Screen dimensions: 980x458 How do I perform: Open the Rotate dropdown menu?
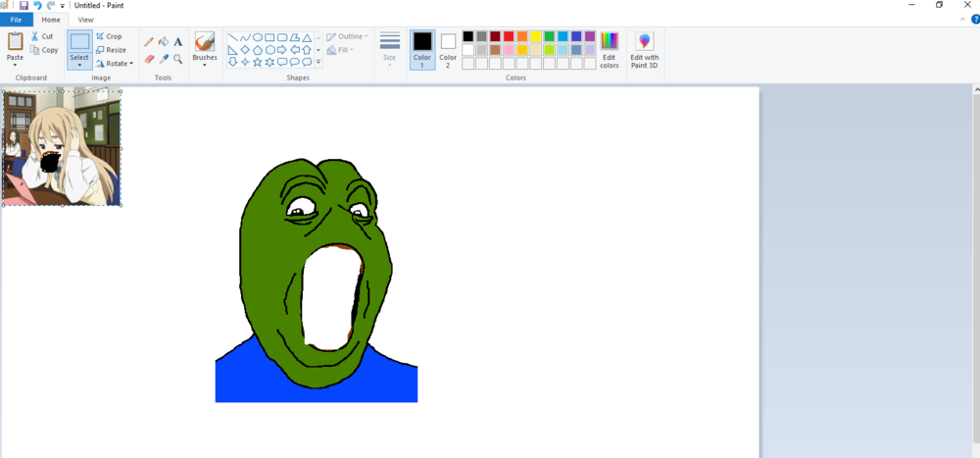pyautogui.click(x=115, y=63)
